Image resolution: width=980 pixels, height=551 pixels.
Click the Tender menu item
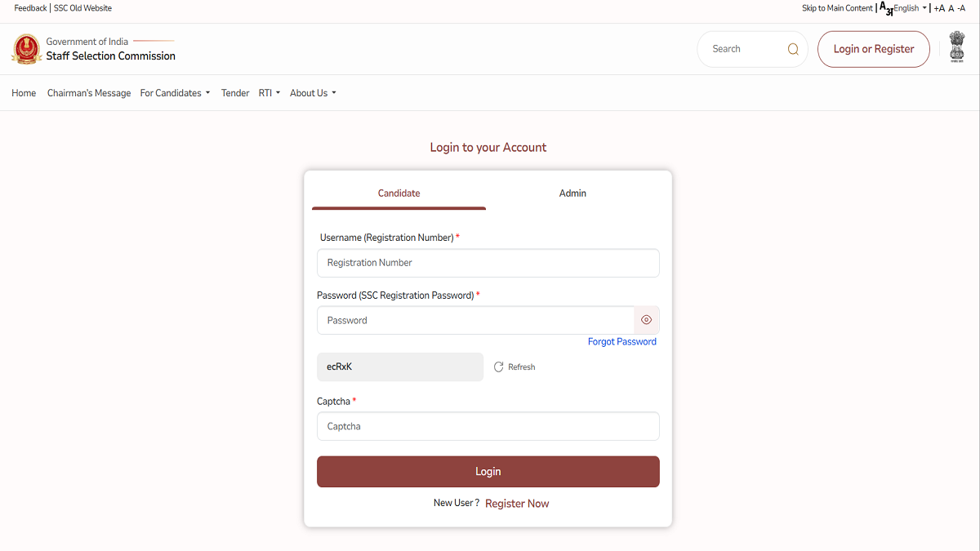235,92
